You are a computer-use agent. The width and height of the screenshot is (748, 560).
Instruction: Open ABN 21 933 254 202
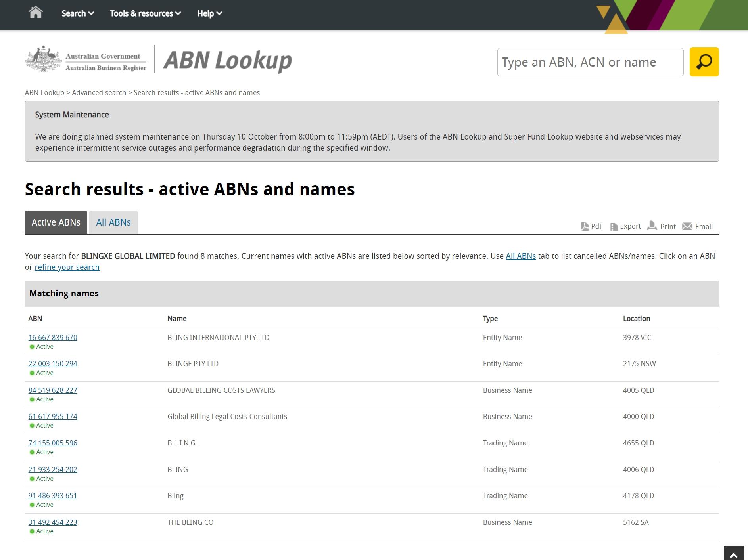53,470
